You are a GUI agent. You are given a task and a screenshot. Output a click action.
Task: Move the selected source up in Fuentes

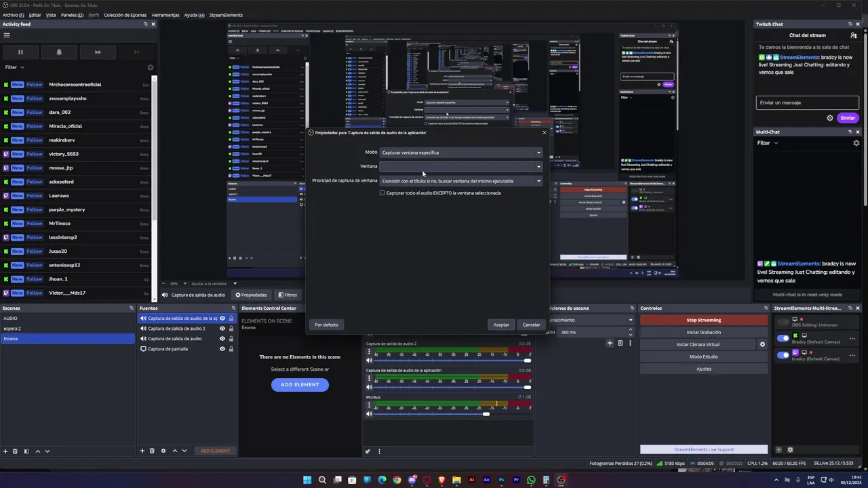pos(175,451)
